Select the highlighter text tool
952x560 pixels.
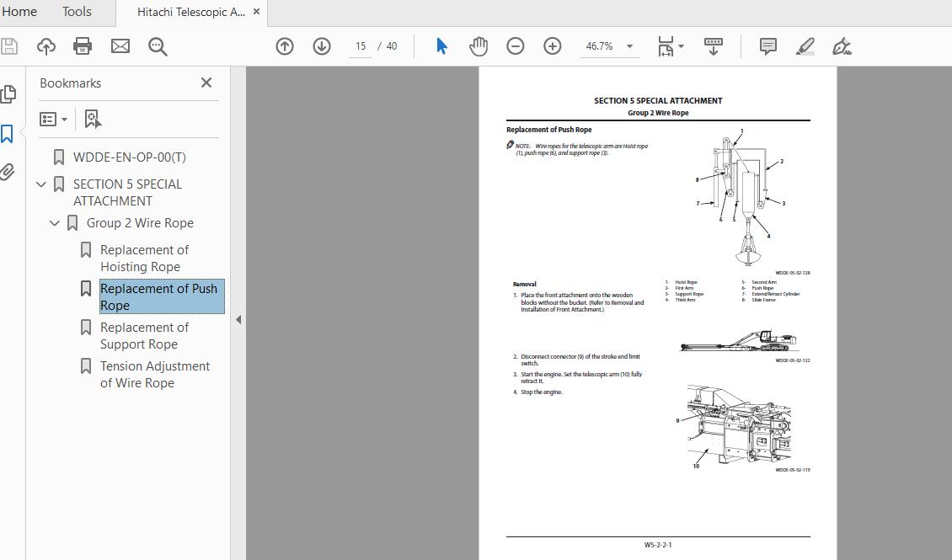pyautogui.click(x=805, y=46)
